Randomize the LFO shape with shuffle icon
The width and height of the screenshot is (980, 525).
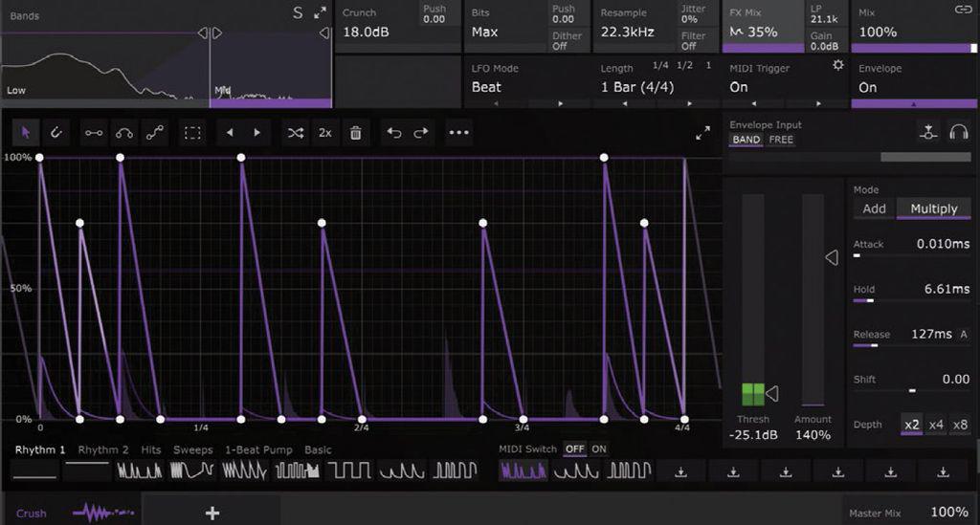[295, 132]
